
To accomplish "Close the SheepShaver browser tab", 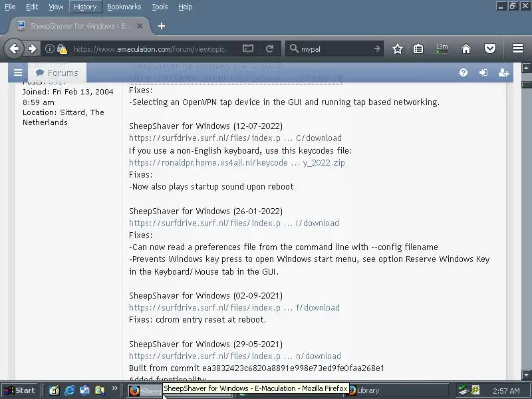I will coord(140,26).
